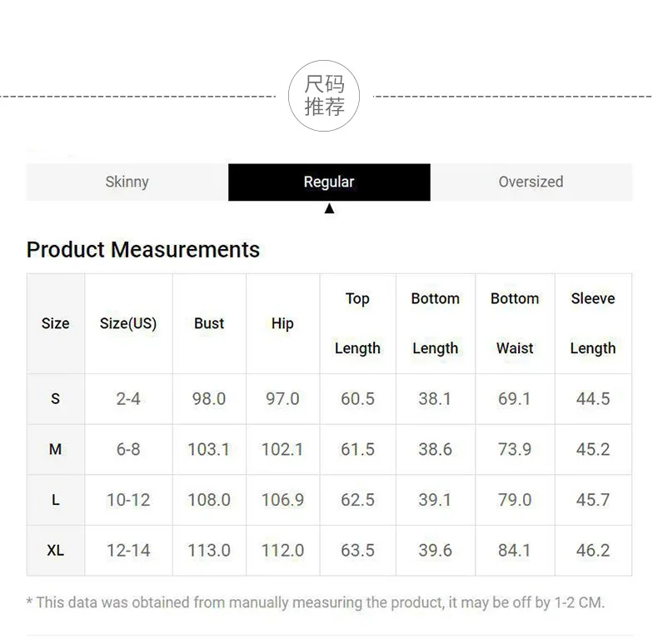Viewport: 658px width, 644px height.
Task: Select the L size row label
Action: coord(56,500)
